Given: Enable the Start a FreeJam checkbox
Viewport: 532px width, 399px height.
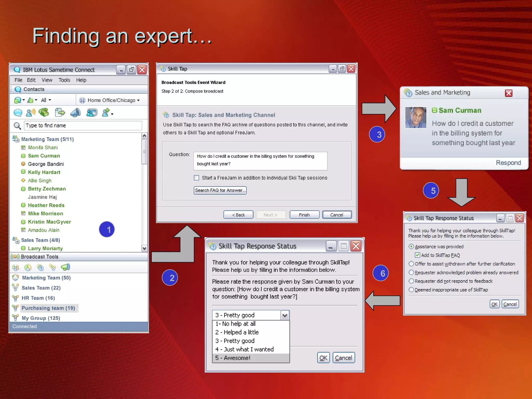Looking at the screenshot, I should (196, 178).
